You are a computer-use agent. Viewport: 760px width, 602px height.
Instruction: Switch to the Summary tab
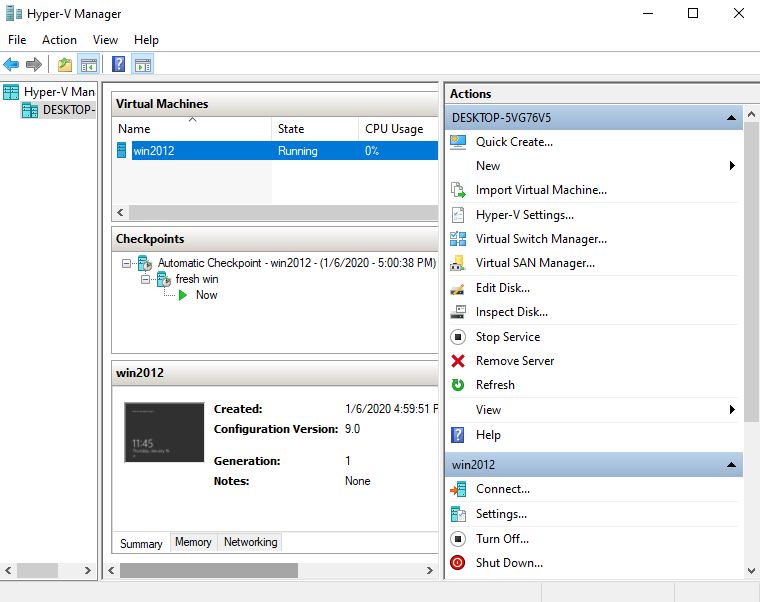click(141, 544)
